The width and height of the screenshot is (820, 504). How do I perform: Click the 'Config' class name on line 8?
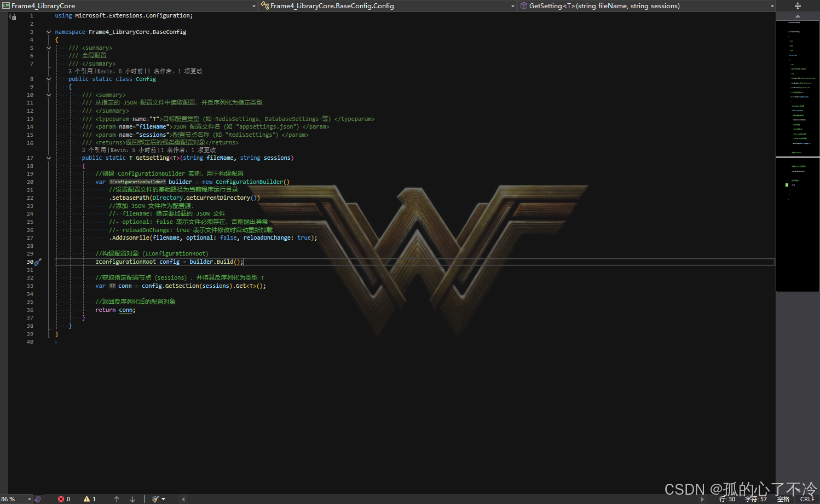tap(146, 79)
